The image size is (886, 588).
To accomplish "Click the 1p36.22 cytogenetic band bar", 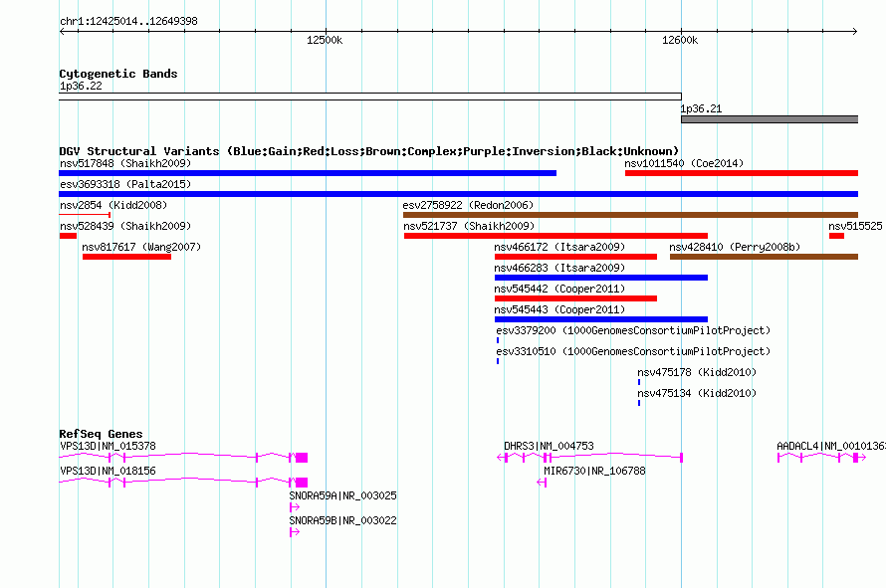I will (x=370, y=97).
